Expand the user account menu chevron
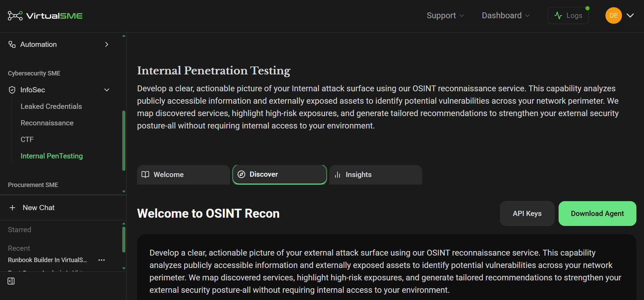 pyautogui.click(x=630, y=15)
